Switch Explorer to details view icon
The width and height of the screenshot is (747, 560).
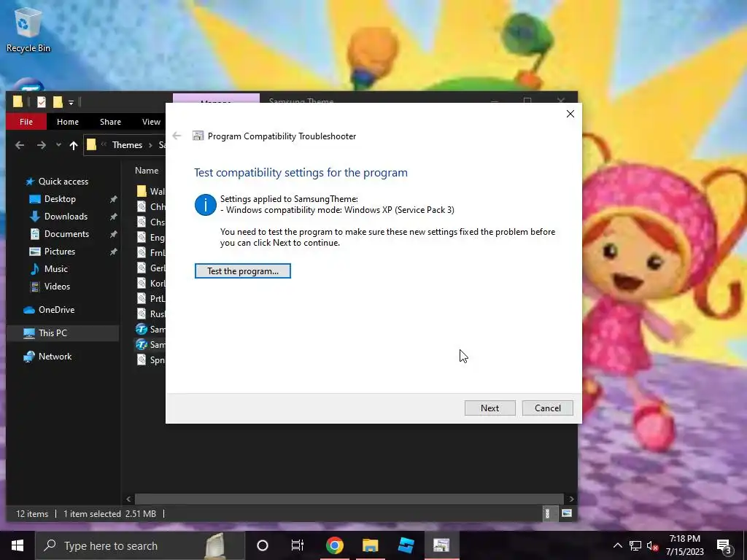pos(547,513)
